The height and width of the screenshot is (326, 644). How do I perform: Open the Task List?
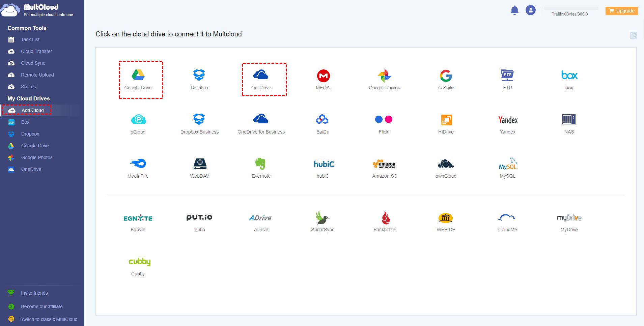point(29,39)
